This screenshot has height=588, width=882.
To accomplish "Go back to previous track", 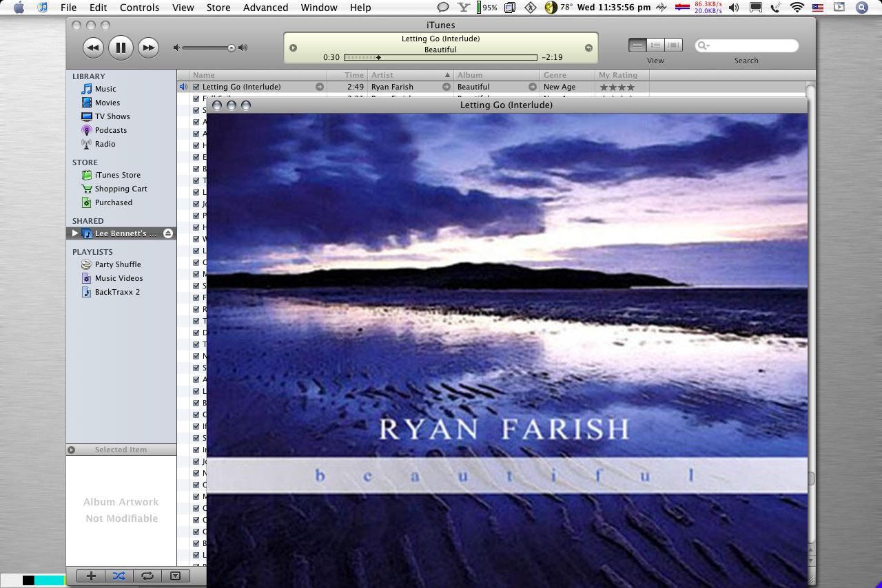I will [93, 48].
